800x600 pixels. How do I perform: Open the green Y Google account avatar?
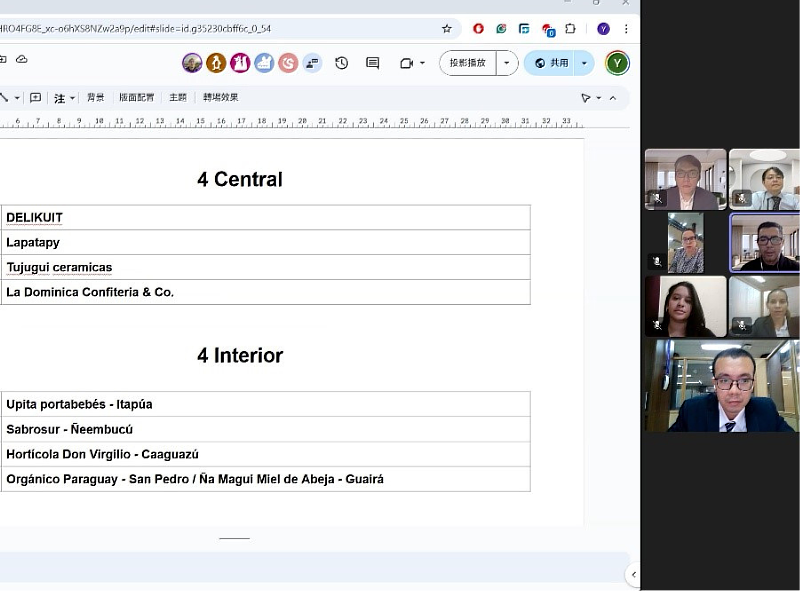point(617,63)
